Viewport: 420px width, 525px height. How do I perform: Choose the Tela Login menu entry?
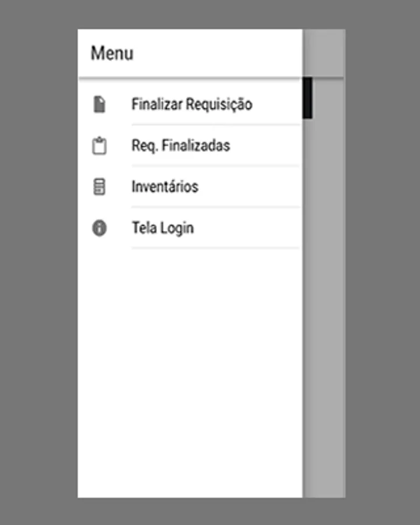coord(163,228)
